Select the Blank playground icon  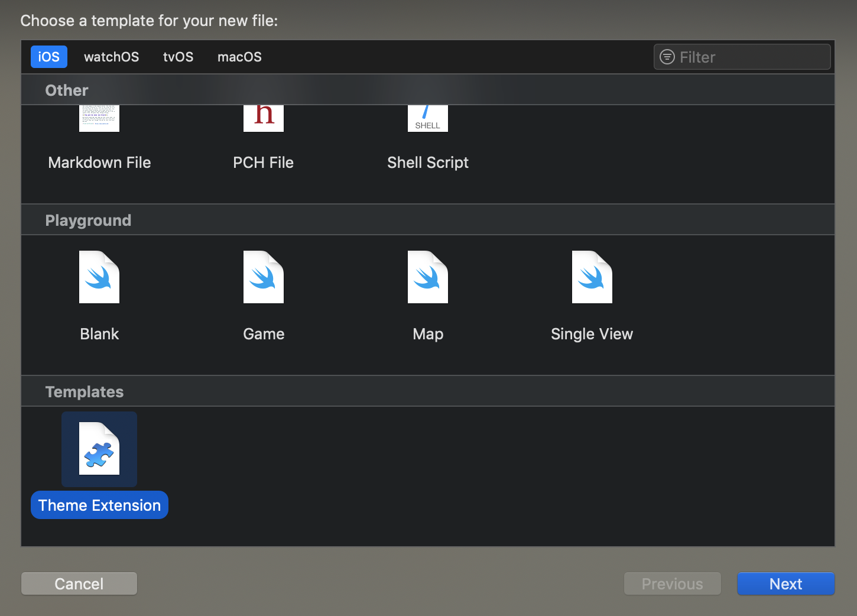99,277
